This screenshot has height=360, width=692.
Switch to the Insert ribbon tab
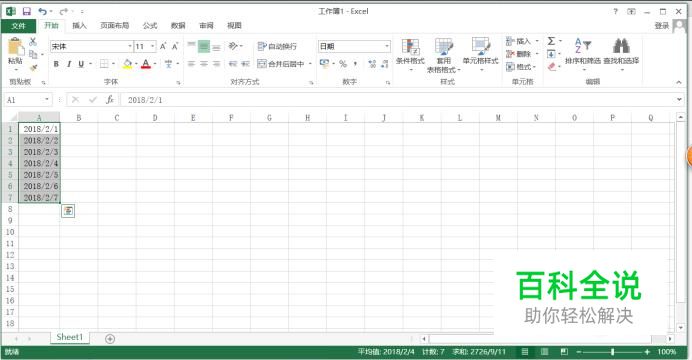(x=79, y=26)
